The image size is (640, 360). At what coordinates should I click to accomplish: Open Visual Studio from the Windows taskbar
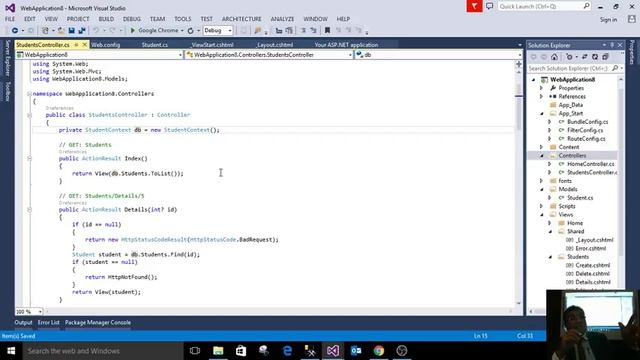pyautogui.click(x=333, y=351)
